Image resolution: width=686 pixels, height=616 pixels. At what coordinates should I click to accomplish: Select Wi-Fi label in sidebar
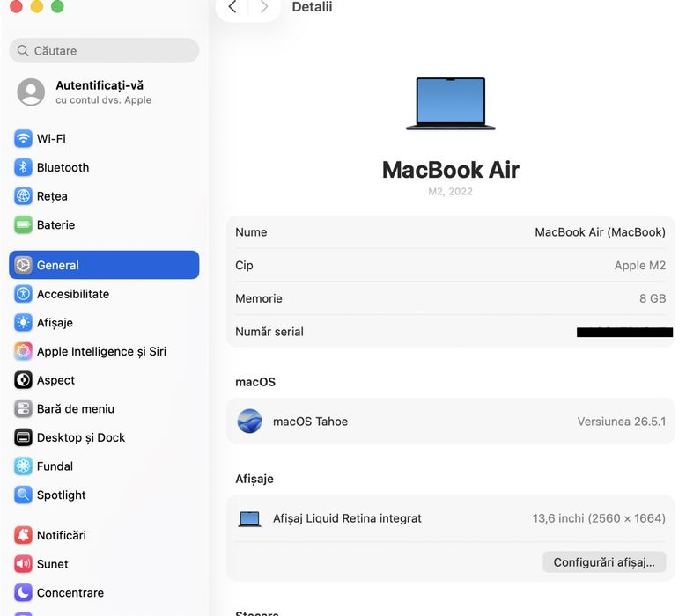(x=51, y=138)
